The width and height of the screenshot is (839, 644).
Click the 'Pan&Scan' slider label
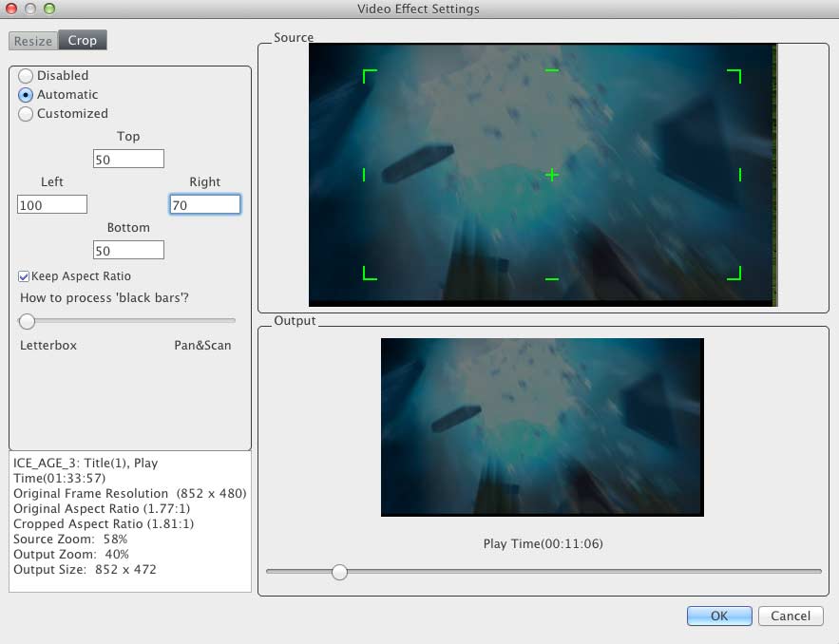coord(202,346)
